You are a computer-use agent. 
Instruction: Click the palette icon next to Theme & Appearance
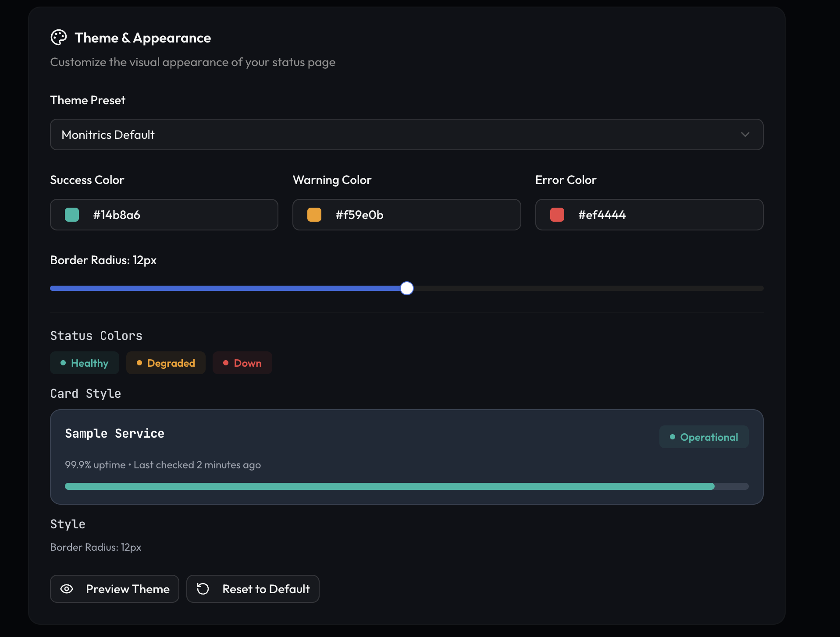pyautogui.click(x=59, y=38)
